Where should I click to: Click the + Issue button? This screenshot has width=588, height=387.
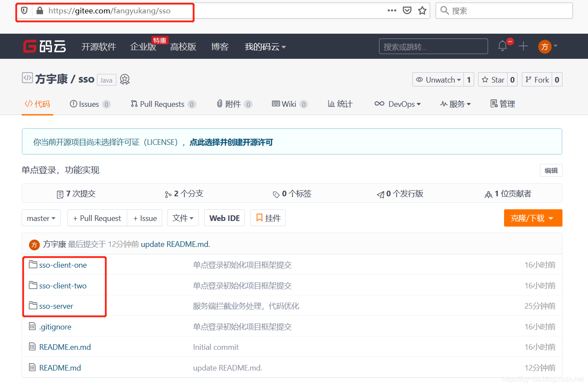[x=145, y=218]
